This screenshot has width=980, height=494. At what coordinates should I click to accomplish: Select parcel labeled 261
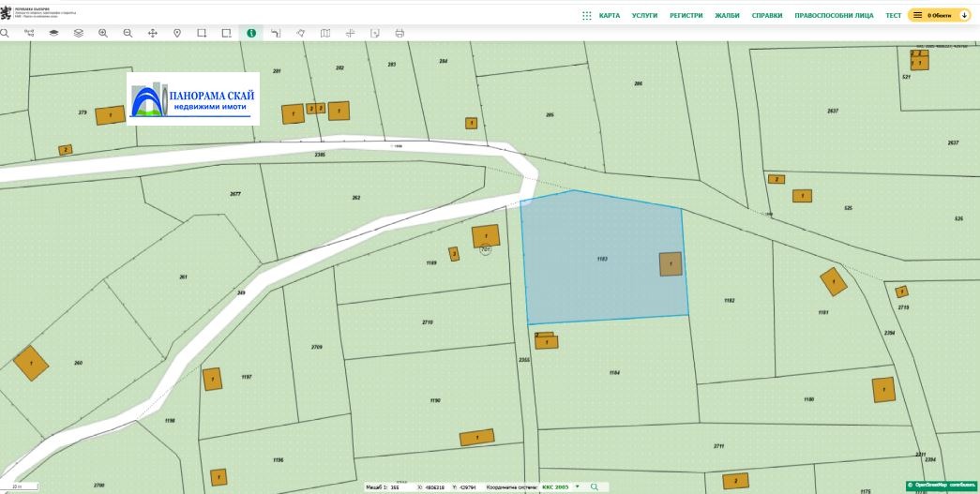tap(183, 277)
